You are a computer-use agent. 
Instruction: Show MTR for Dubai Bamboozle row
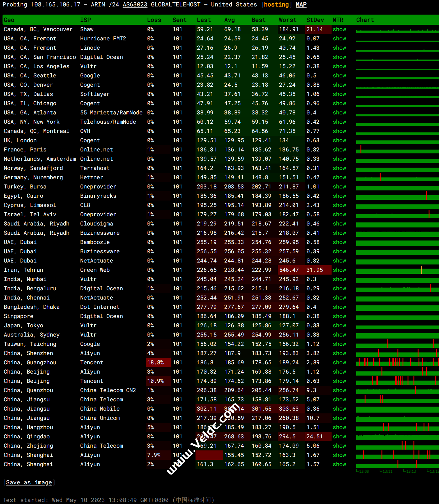tap(339, 242)
